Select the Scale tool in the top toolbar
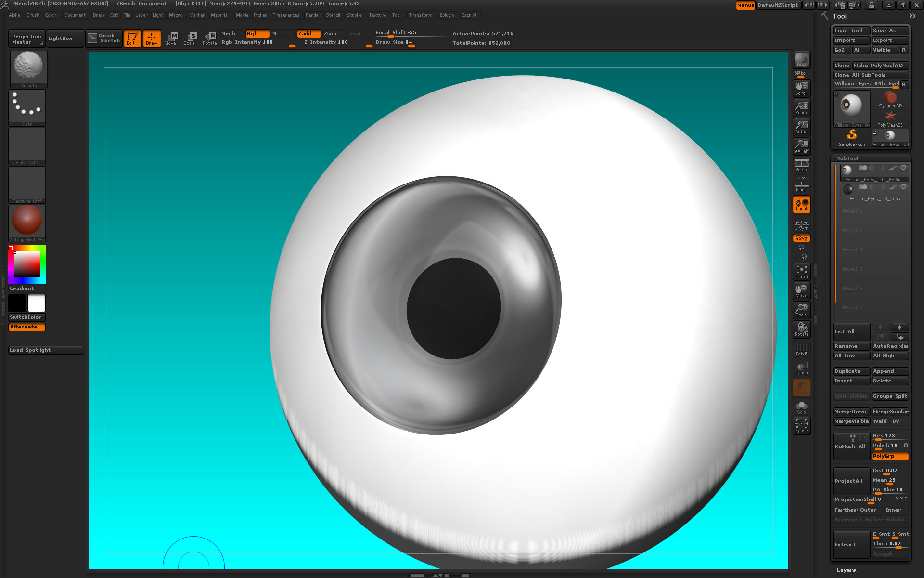Image resolution: width=924 pixels, height=578 pixels. [190, 38]
